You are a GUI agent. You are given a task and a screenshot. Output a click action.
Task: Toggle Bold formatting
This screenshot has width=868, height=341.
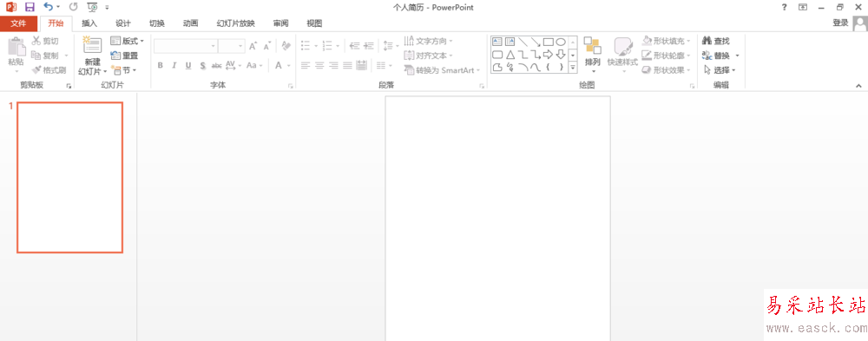coord(160,65)
